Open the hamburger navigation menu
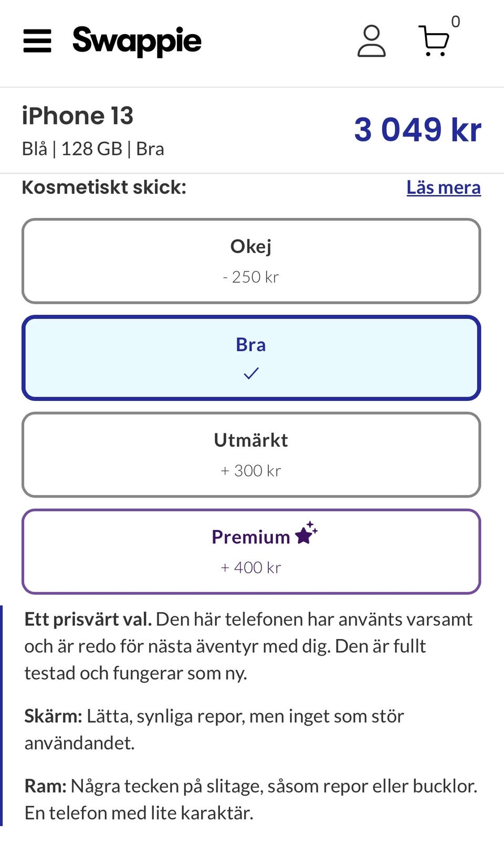504x866 pixels. tap(37, 41)
